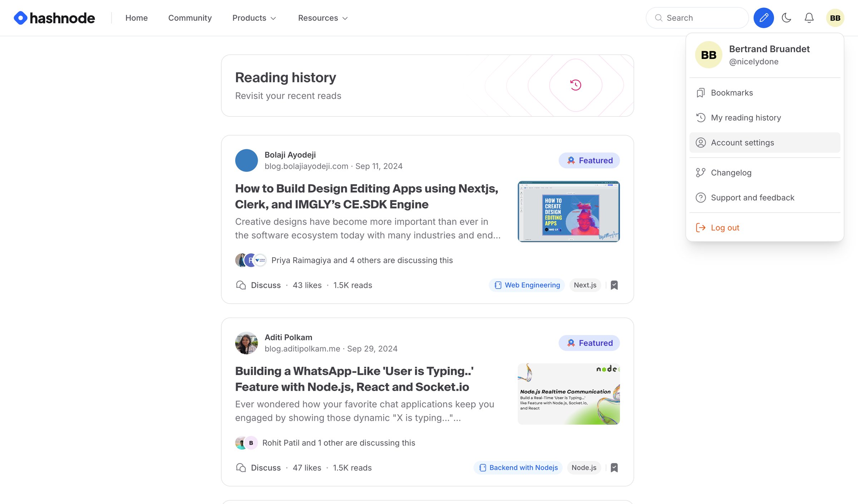Click '1.5K reads' on Aditi's post
Image resolution: width=858 pixels, height=504 pixels.
352,468
